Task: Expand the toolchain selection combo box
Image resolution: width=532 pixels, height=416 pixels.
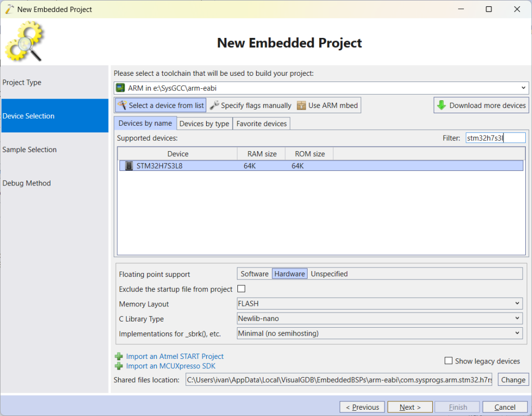Action: coord(523,88)
